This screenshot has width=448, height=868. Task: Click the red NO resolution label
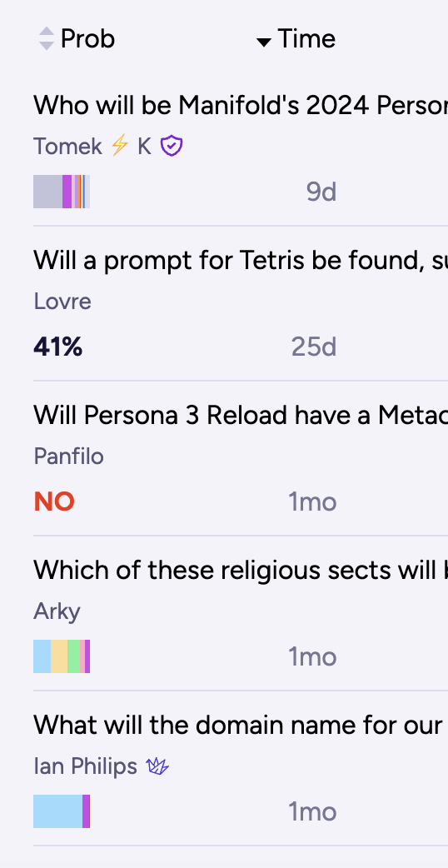pyautogui.click(x=54, y=501)
